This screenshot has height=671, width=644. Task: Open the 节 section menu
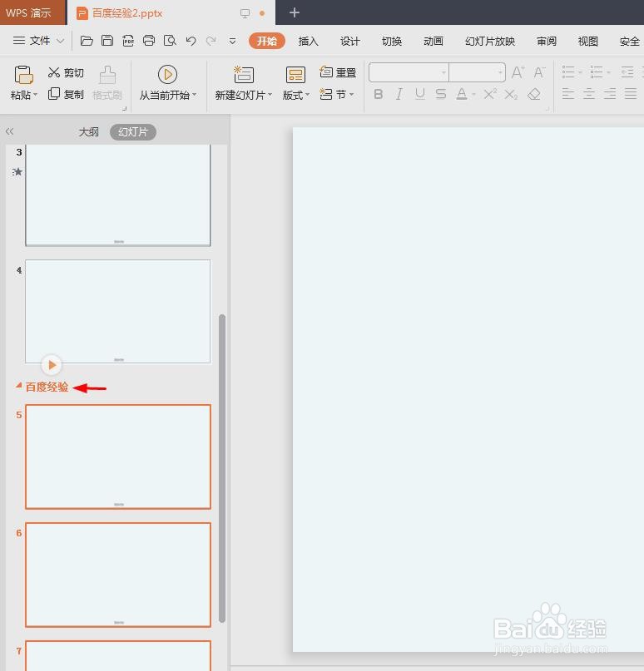[x=337, y=94]
